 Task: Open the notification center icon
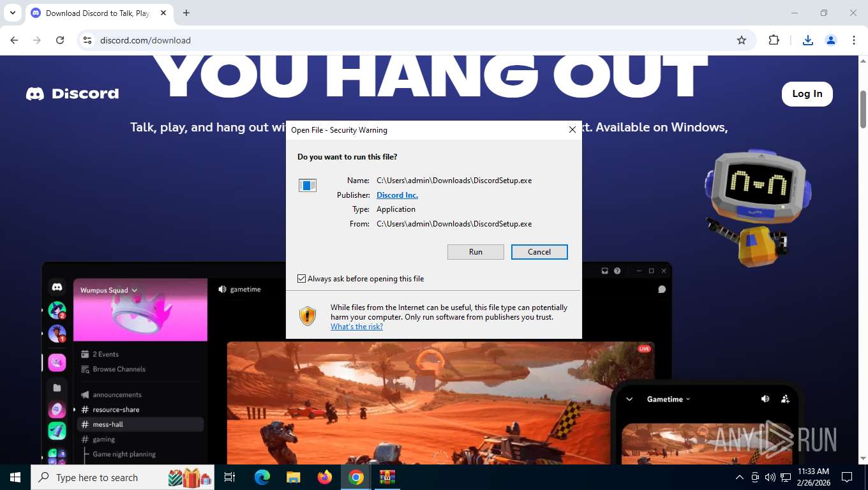tap(847, 477)
